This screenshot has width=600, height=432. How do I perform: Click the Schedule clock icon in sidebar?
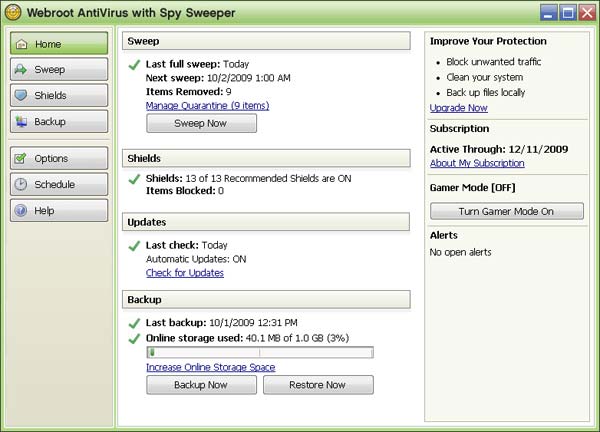[22, 185]
